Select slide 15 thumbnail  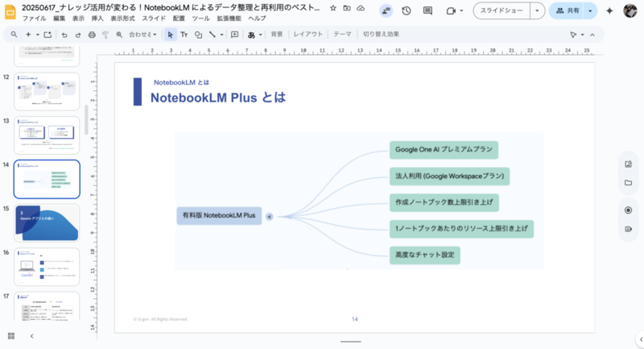(47, 223)
